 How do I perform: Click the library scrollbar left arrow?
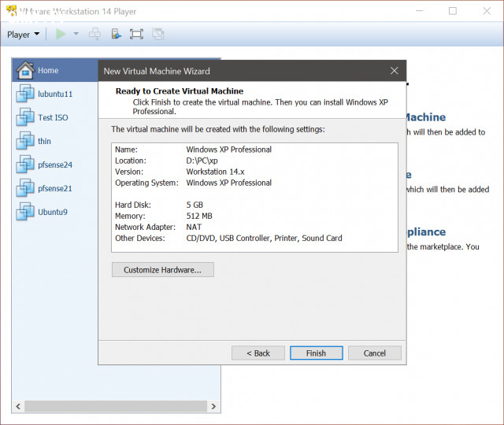point(18,406)
